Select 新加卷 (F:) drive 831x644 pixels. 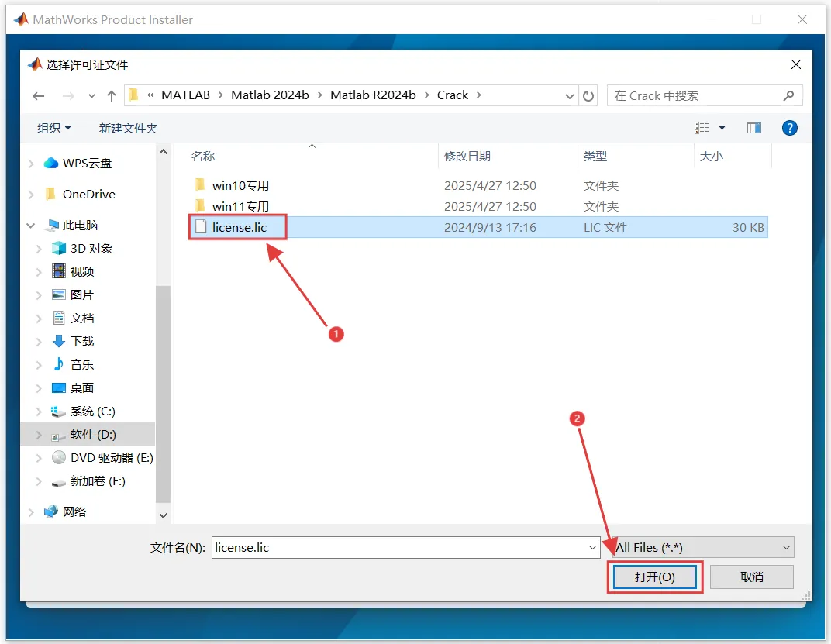[98, 481]
